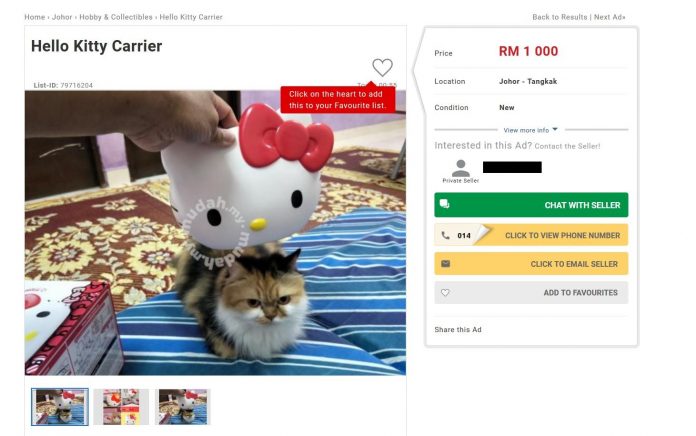
Task: Expand View more info dropdown arrow
Action: coord(555,130)
